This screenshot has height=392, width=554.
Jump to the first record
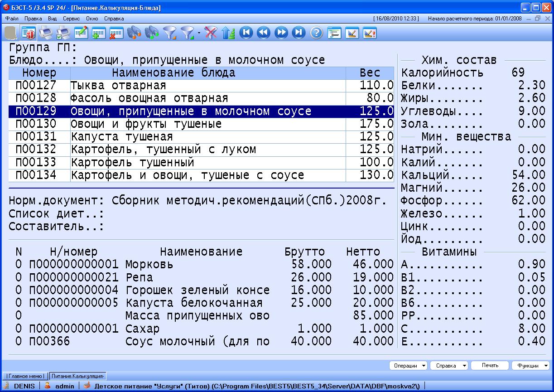click(x=246, y=33)
